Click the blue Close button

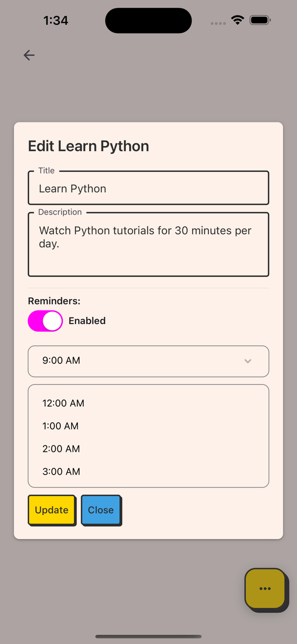(101, 510)
